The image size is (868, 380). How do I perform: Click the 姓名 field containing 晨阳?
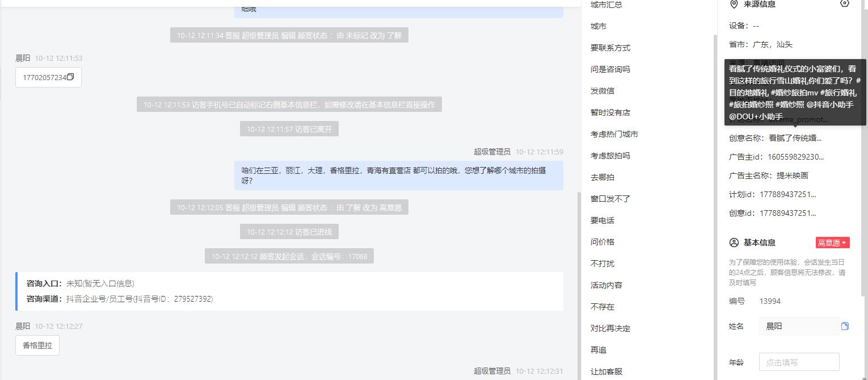(x=799, y=326)
